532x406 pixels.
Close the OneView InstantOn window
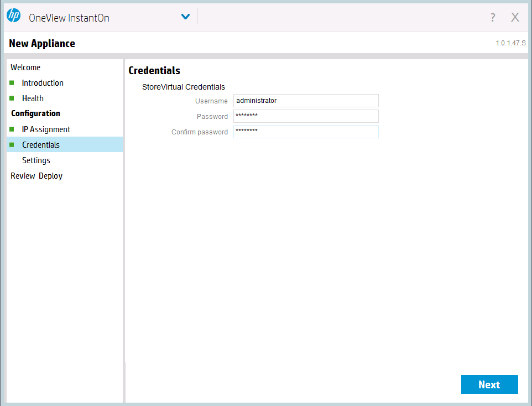coord(515,17)
